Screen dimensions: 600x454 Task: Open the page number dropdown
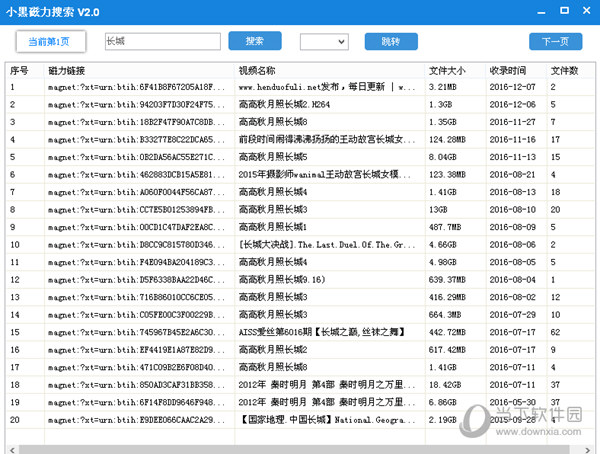tap(323, 41)
